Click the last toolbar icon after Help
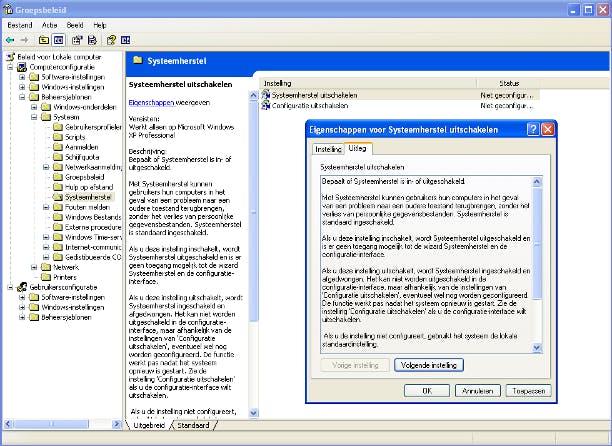The image size is (612, 446). (126, 40)
